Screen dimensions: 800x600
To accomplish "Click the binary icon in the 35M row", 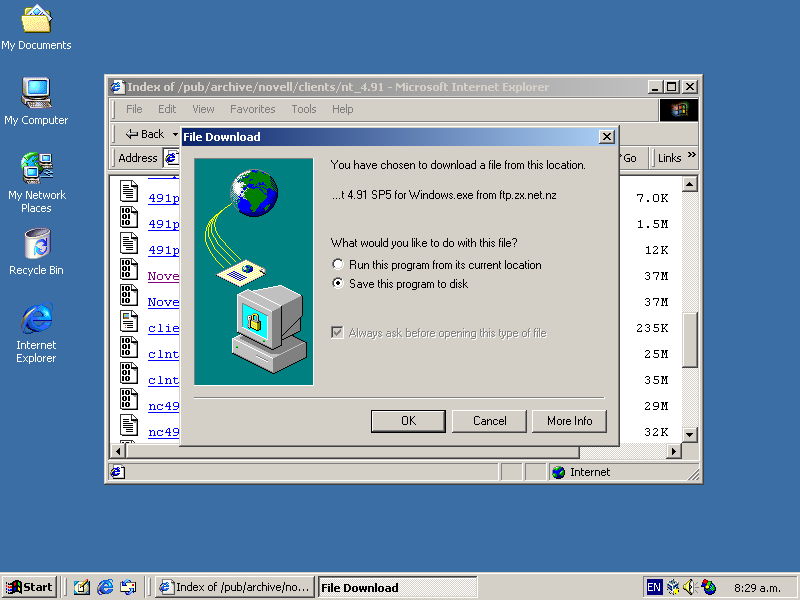I will pos(129,373).
